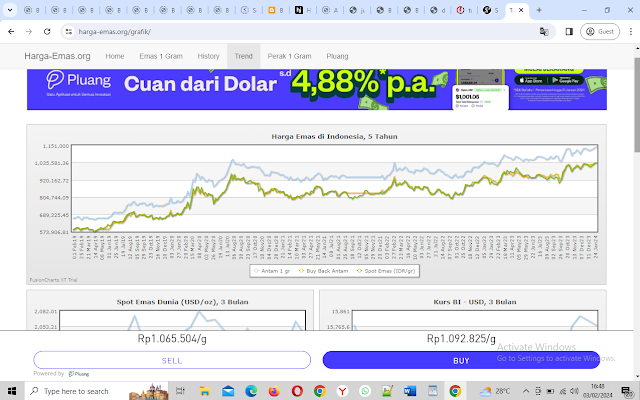Open Emas 1 Gram page
640x400 pixels.
(x=161, y=56)
